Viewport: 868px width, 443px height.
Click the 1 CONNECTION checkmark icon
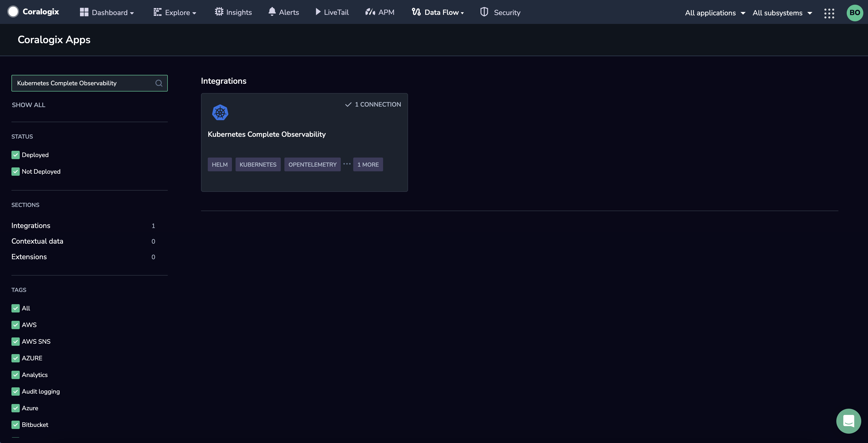click(x=348, y=105)
